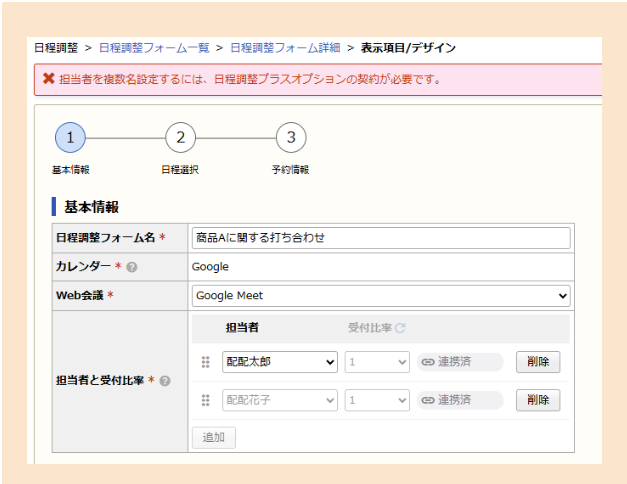The image size is (627, 484).
Task: Go to step 3 予約情報
Action: click(x=290, y=137)
